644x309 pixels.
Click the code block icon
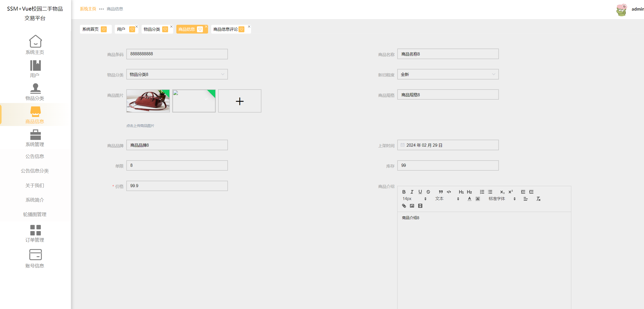click(449, 192)
